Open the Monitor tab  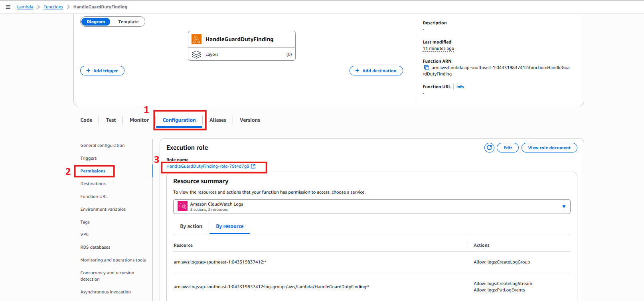point(139,120)
